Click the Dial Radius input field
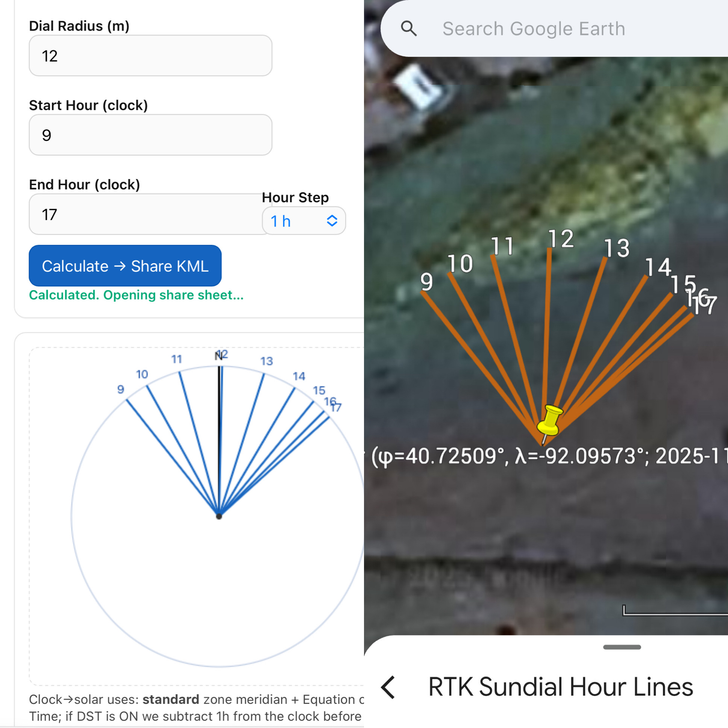This screenshot has width=728, height=728. click(x=150, y=56)
